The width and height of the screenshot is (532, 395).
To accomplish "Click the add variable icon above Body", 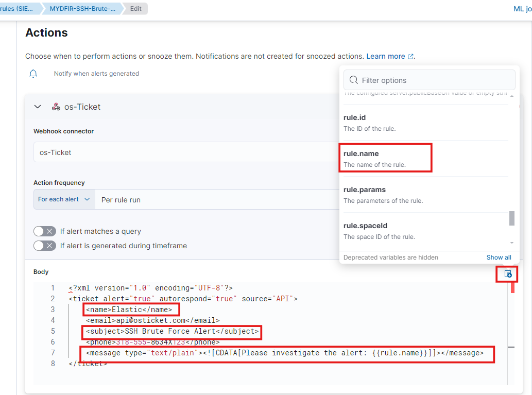I will point(508,274).
